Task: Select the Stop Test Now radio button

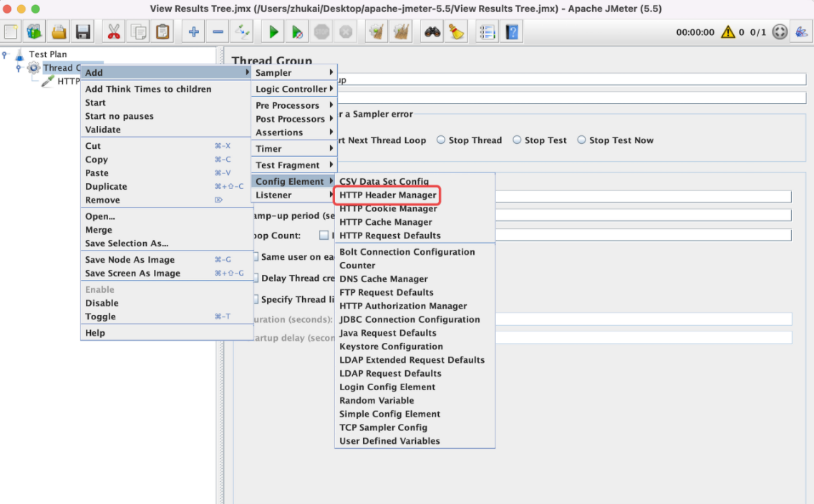Action: pyautogui.click(x=581, y=140)
